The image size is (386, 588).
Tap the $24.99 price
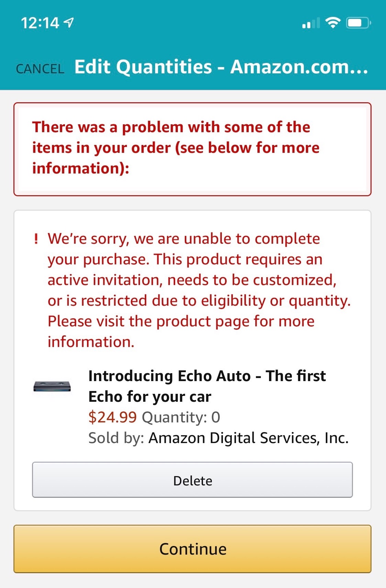pyautogui.click(x=112, y=417)
